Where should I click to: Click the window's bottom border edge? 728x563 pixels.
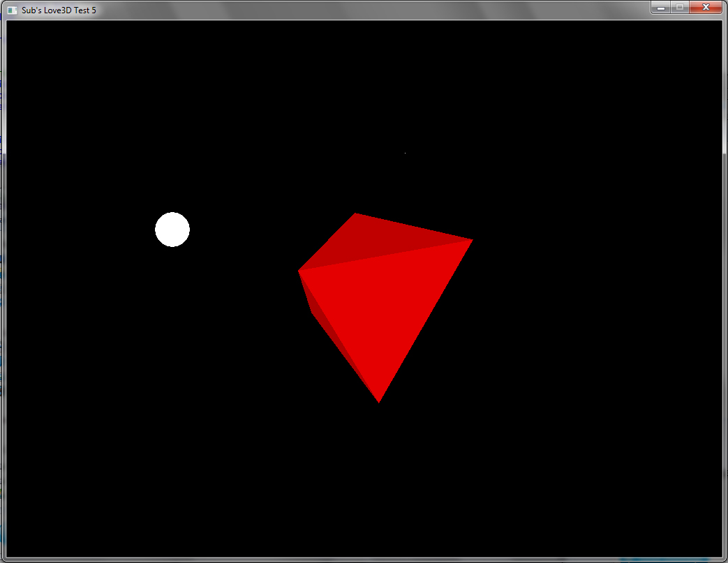[363, 559]
